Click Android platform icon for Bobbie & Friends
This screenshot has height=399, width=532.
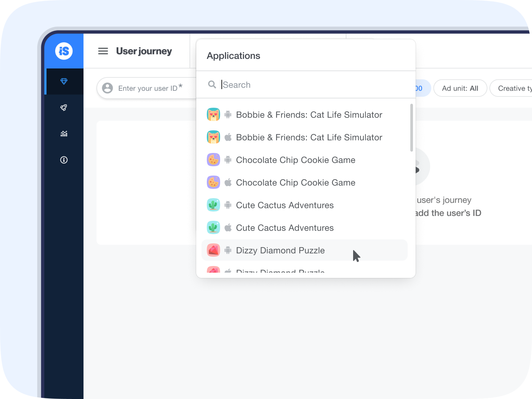coord(228,114)
